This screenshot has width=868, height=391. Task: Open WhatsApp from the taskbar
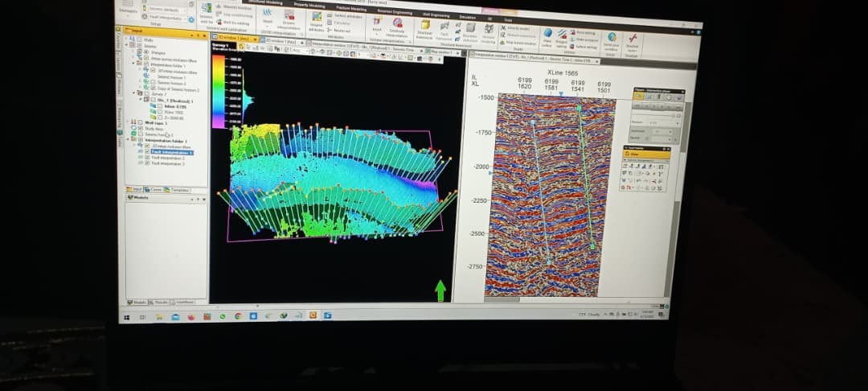click(223, 316)
